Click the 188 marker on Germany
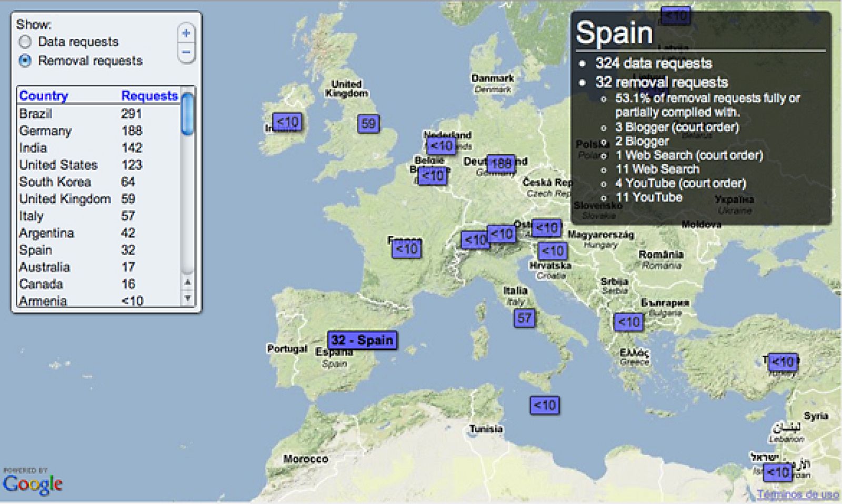Image resolution: width=842 pixels, height=504 pixels. point(500,164)
